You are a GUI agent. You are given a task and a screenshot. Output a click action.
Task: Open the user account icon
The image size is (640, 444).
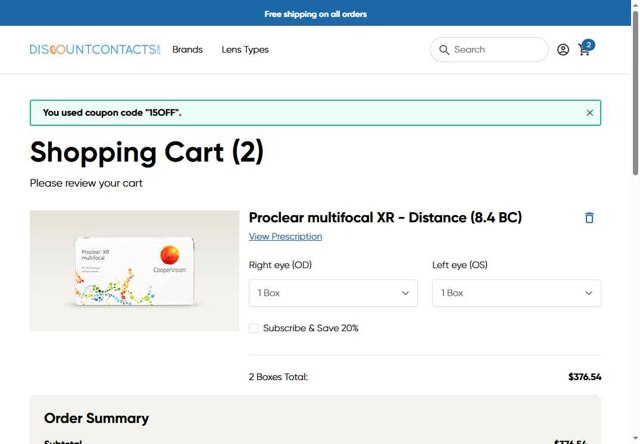[x=563, y=50]
